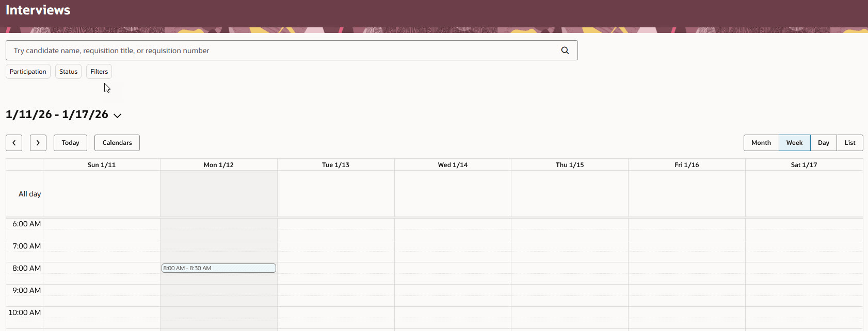
Task: Switch to List view
Action: pos(850,143)
